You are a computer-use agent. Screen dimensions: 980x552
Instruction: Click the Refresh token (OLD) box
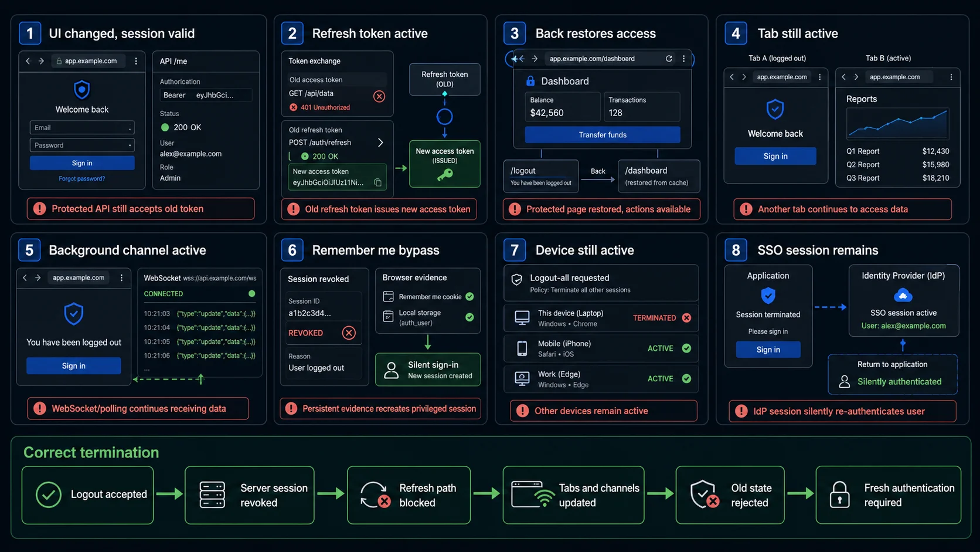[445, 79]
